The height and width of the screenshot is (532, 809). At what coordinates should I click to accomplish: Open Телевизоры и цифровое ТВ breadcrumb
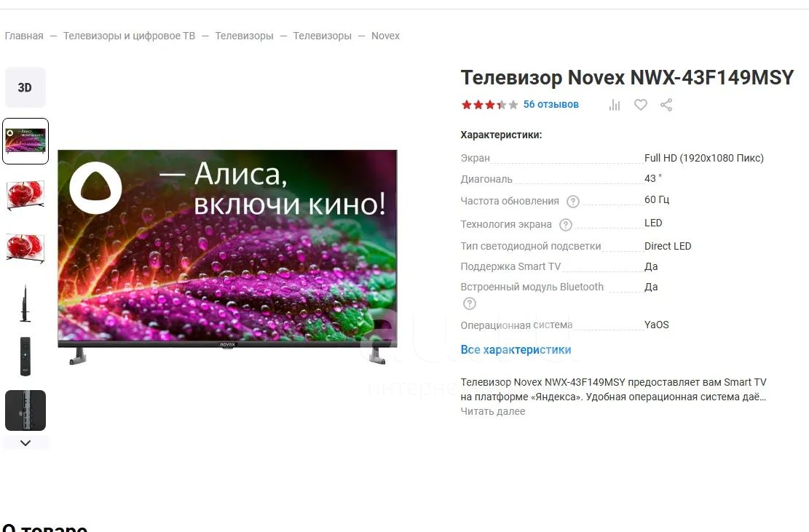pyautogui.click(x=129, y=36)
